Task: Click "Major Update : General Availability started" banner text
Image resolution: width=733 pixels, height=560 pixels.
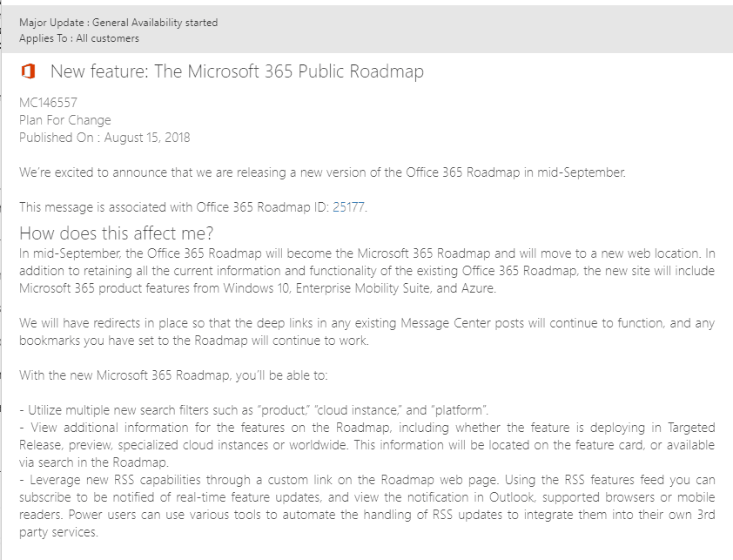Action: point(118,23)
